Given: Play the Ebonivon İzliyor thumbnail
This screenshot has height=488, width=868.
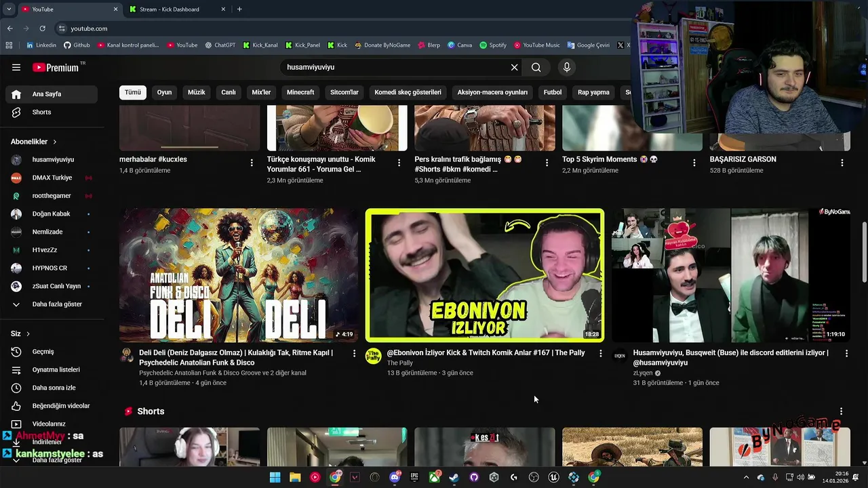Looking at the screenshot, I should click(484, 275).
